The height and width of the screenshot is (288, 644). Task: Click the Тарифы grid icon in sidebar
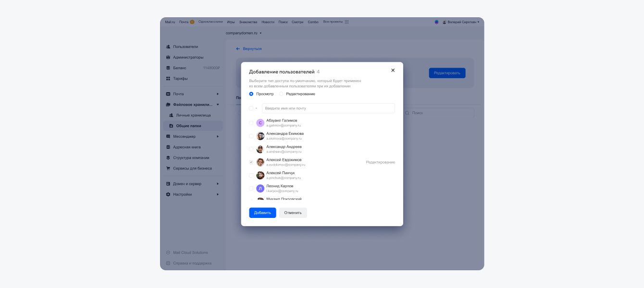tap(168, 78)
